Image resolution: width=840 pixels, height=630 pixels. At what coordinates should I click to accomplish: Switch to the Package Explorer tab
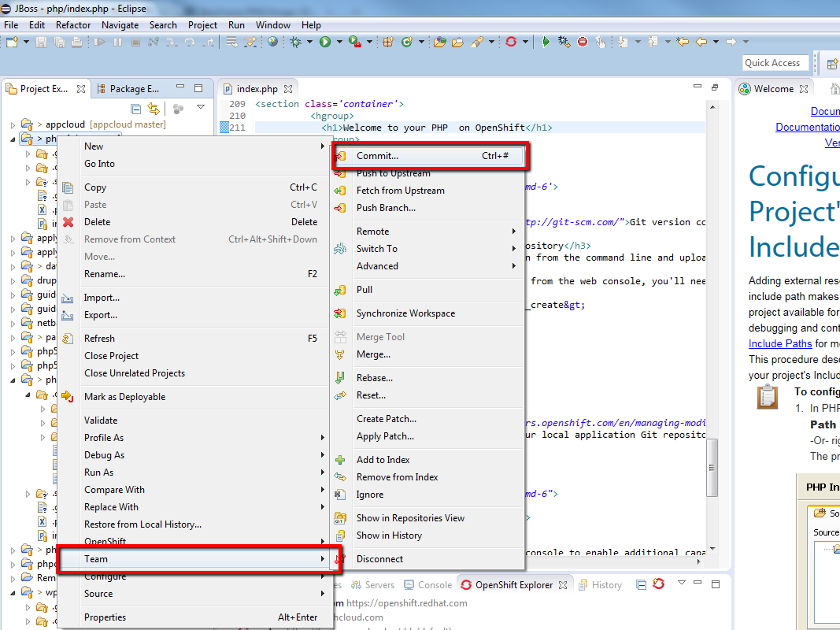coord(134,89)
